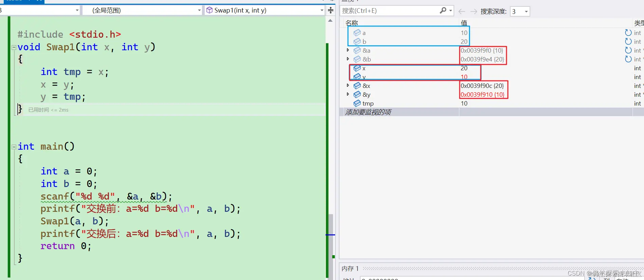The width and height of the screenshot is (644, 280).
Task: Click the int tmp = x; line
Action: [75, 72]
